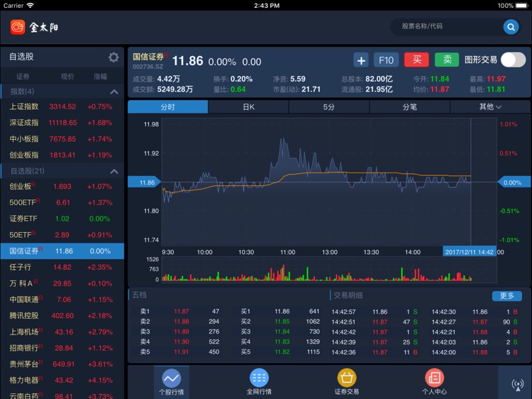Click the search magnifier icon
This screenshot has width=532, height=399.
pyautogui.click(x=511, y=27)
